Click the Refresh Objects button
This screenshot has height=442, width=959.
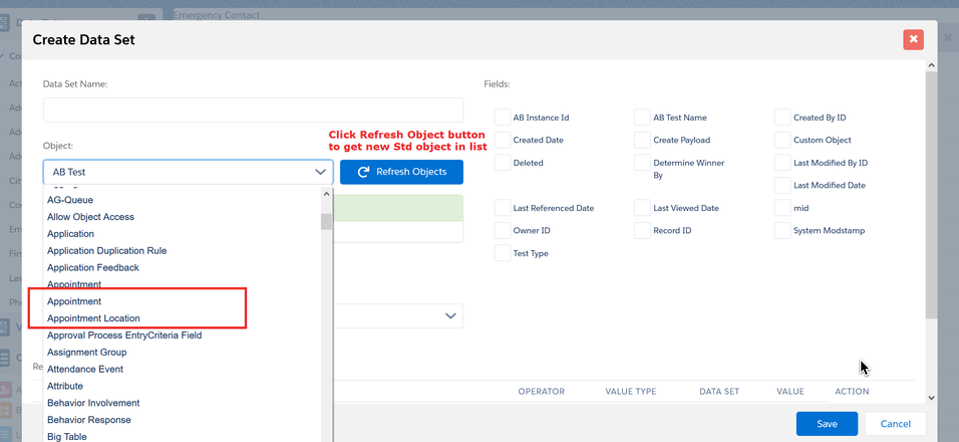pos(401,172)
